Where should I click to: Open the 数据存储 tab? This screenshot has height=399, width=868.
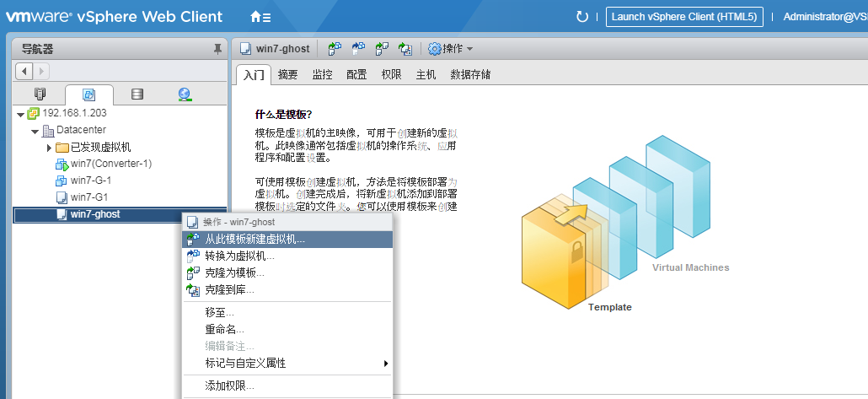point(470,75)
